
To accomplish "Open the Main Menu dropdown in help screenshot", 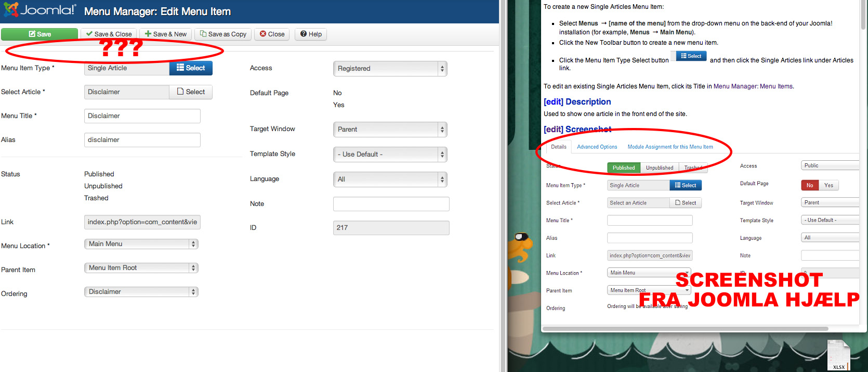I will [649, 273].
